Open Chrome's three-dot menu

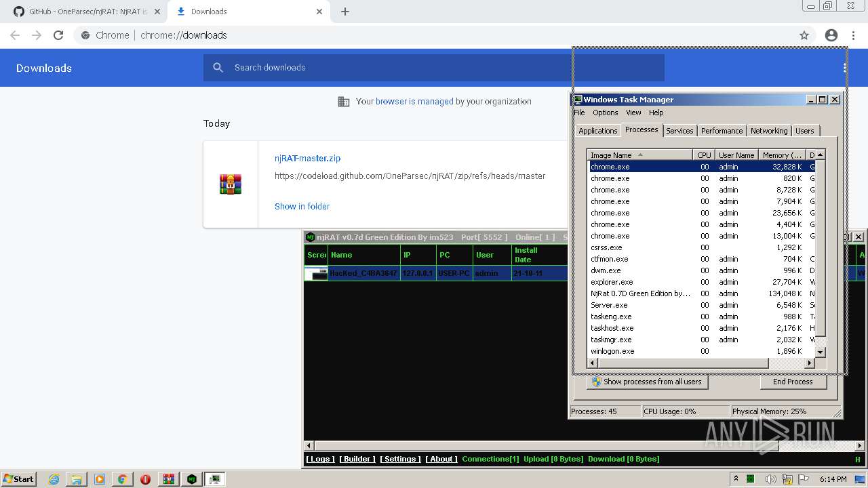[x=852, y=35]
